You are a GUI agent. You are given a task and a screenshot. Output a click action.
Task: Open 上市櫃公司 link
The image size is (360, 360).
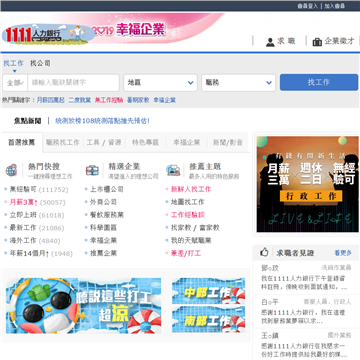[x=107, y=189]
